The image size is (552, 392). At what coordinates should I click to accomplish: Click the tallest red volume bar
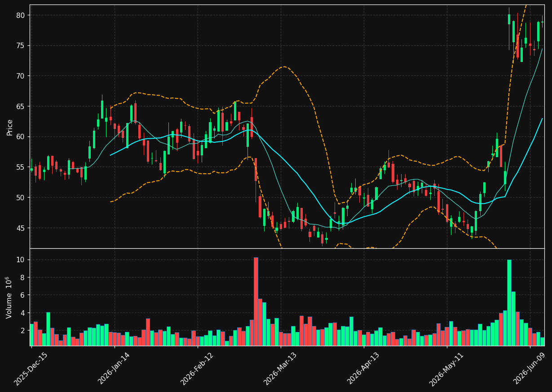pyautogui.click(x=256, y=301)
